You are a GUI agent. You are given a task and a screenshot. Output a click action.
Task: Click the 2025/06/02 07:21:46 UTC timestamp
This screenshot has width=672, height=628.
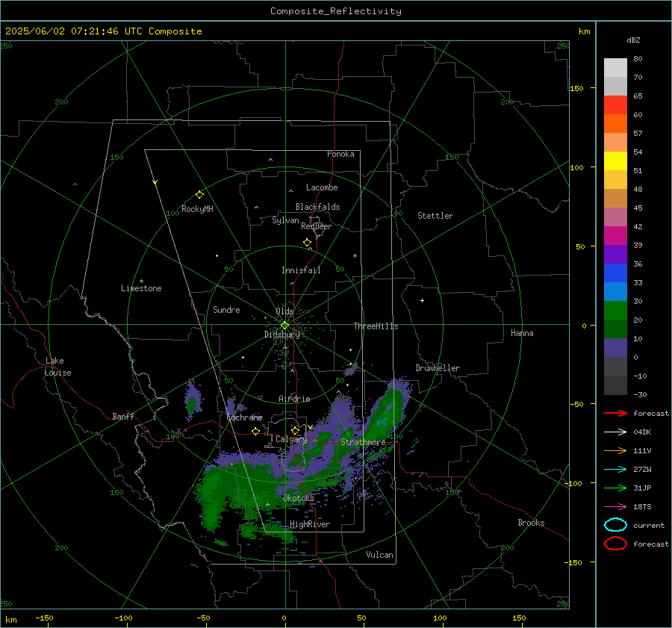103,31
